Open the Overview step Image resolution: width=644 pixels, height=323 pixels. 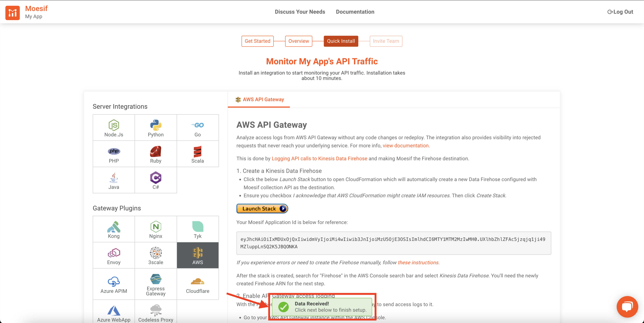(298, 41)
